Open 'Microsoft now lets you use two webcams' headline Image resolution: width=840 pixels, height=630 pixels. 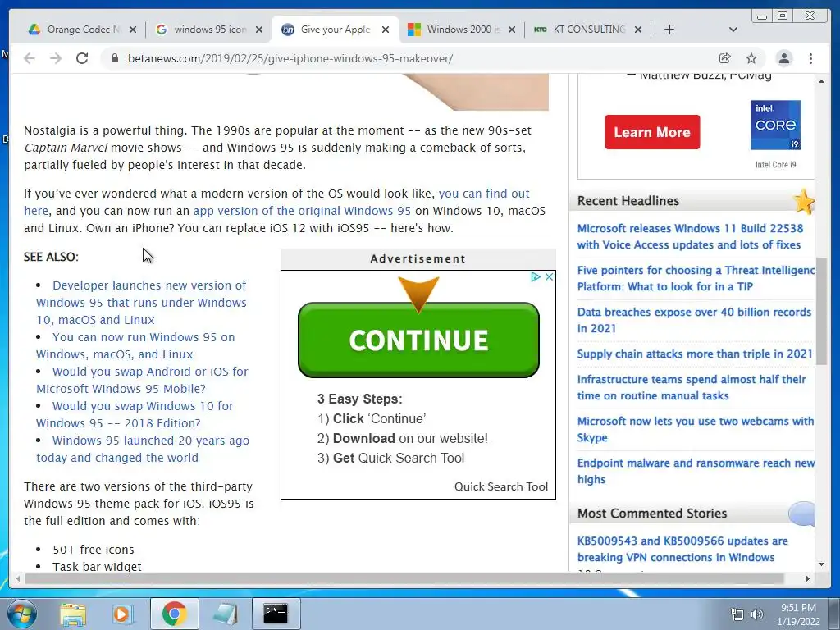[696, 429]
